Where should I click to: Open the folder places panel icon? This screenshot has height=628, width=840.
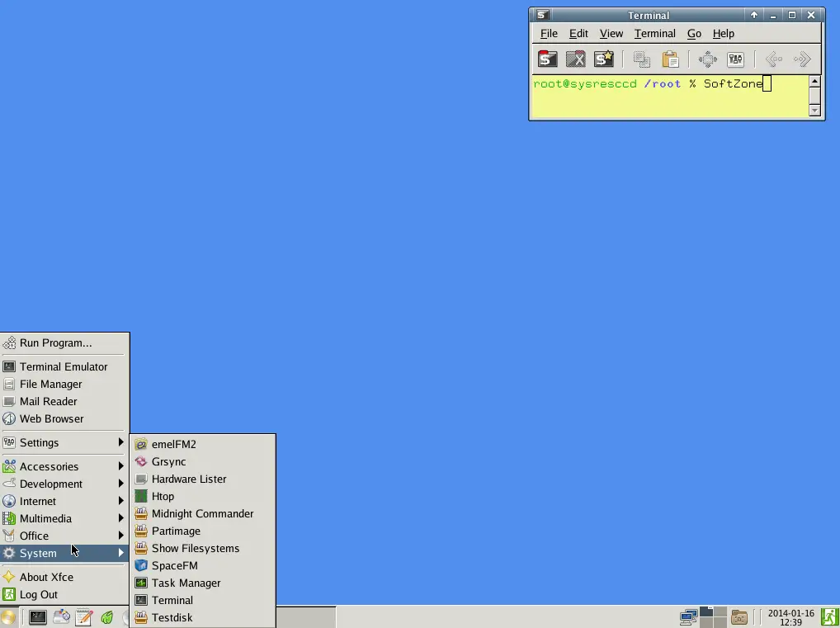click(x=739, y=617)
